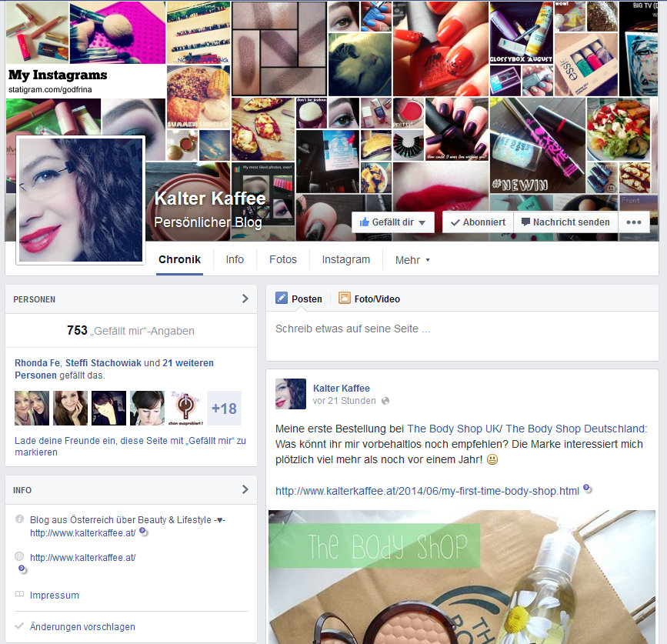
Task: Click the purple badge icon after the post link
Action: [587, 489]
